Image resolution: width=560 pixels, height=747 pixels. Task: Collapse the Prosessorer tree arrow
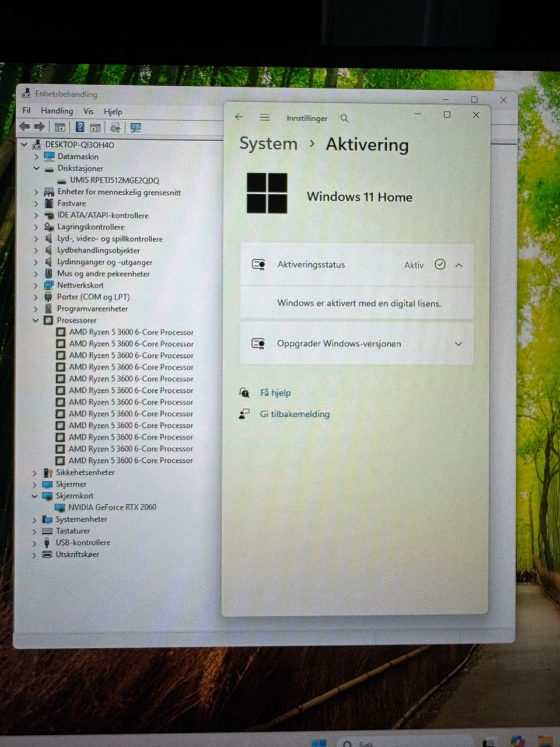click(x=36, y=320)
